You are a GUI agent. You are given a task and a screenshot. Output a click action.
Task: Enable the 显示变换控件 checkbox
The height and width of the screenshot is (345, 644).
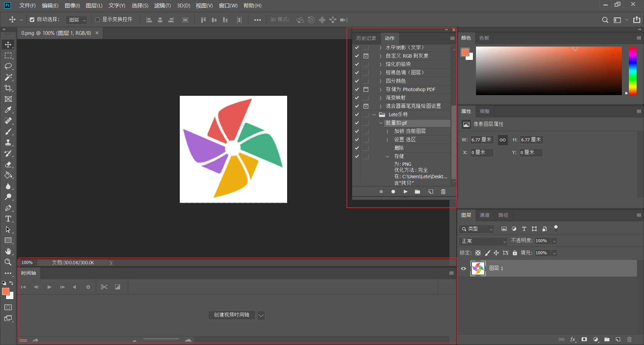[x=98, y=20]
